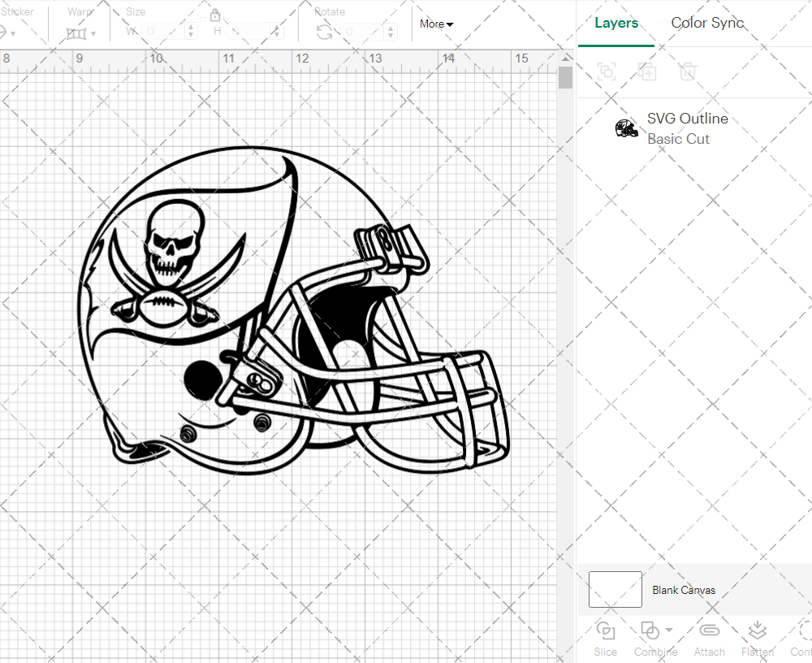Image resolution: width=812 pixels, height=663 pixels.
Task: Click the Blank Canvas swatch
Action: (615, 590)
